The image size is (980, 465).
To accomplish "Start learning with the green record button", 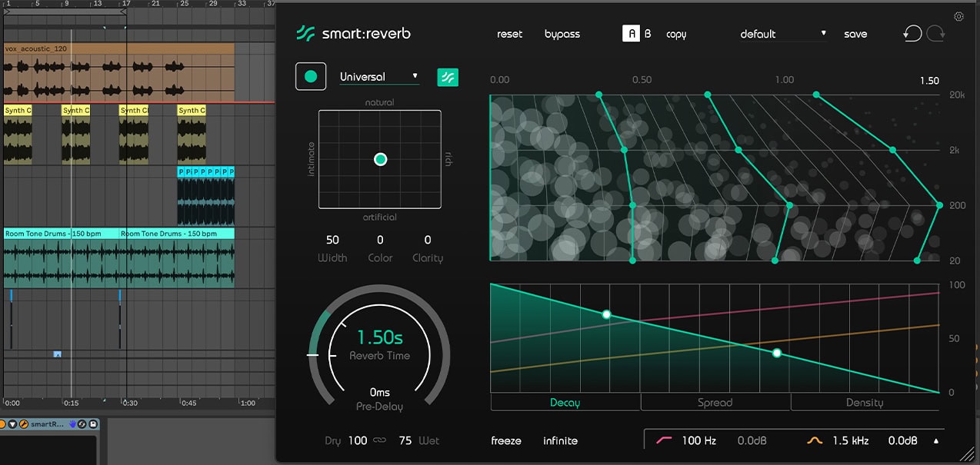I will point(311,77).
